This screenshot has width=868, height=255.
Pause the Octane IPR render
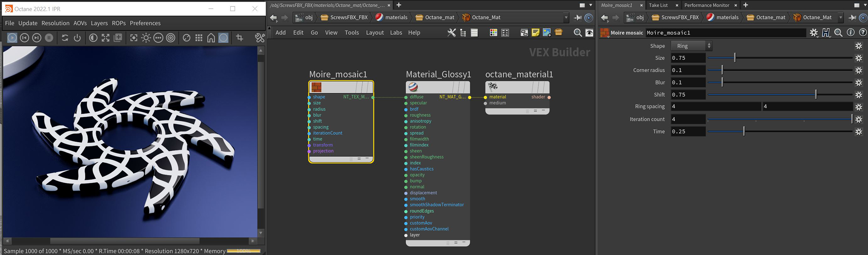tap(49, 38)
